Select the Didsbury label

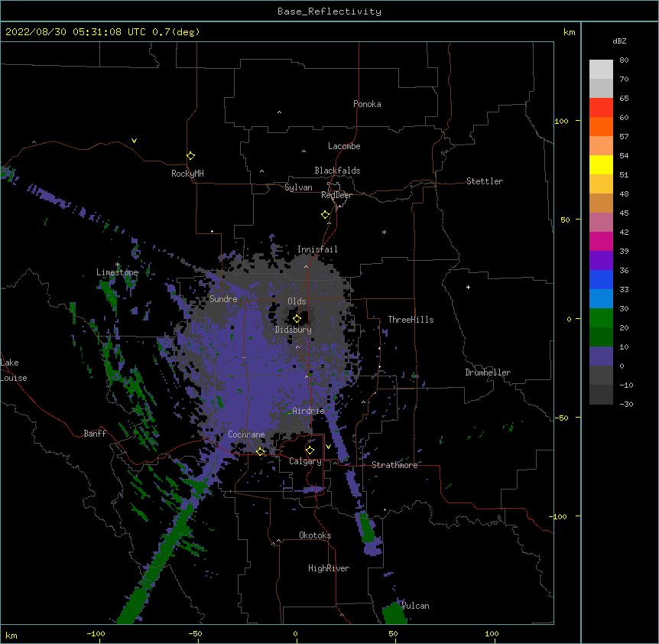294,330
